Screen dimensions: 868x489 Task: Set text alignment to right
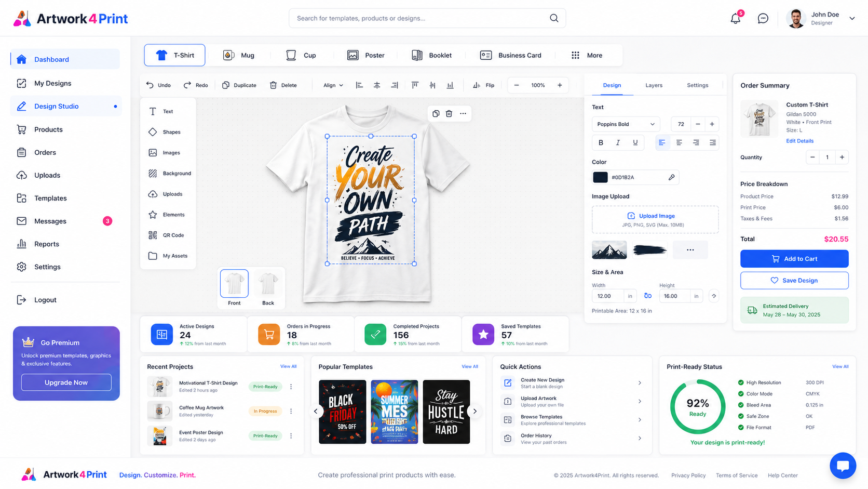tap(696, 142)
